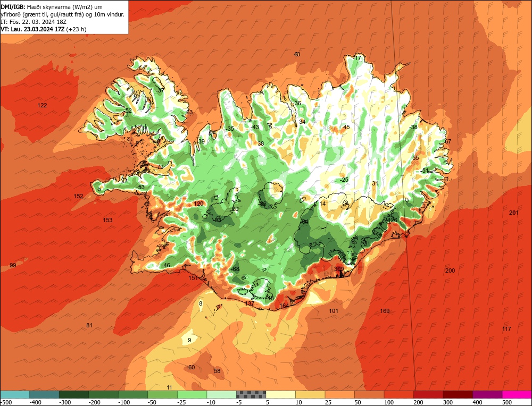Click the 'IT: Fös. 22. 03. 2024 18Z' line

(x=34, y=22)
